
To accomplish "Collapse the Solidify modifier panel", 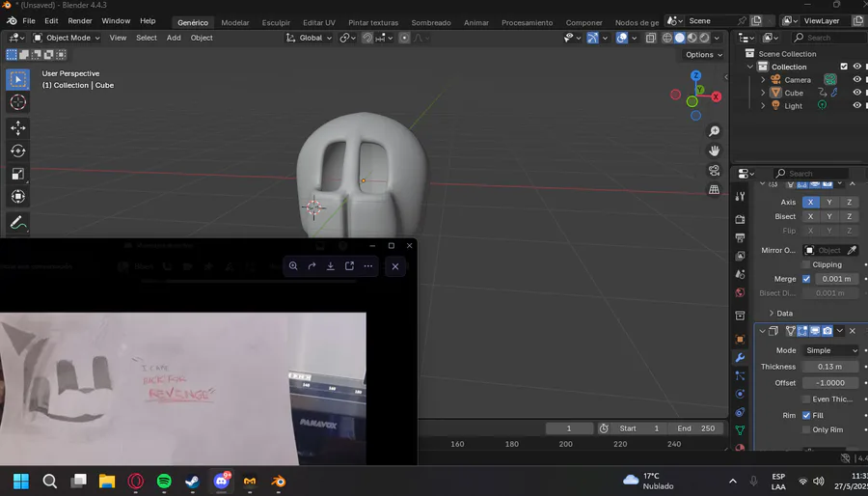I will [x=762, y=331].
